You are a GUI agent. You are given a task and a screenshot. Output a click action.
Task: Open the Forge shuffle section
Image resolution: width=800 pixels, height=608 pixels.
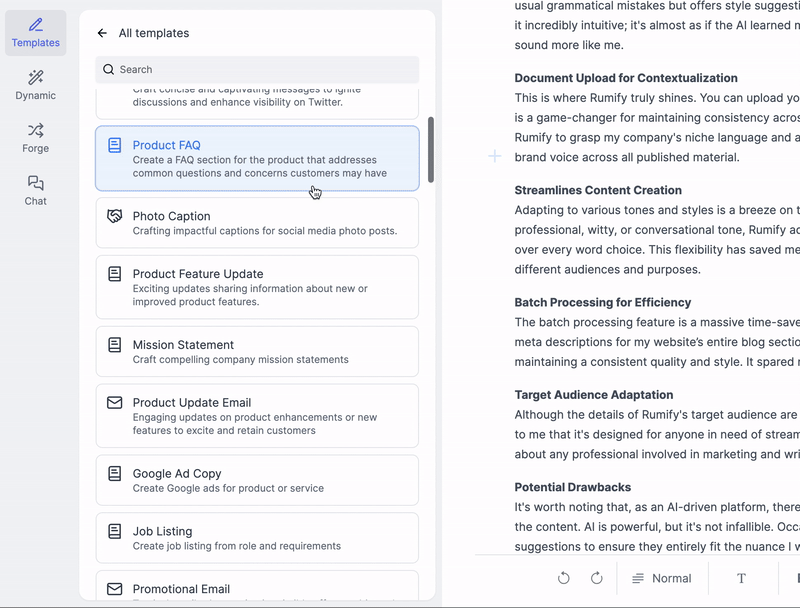36,138
